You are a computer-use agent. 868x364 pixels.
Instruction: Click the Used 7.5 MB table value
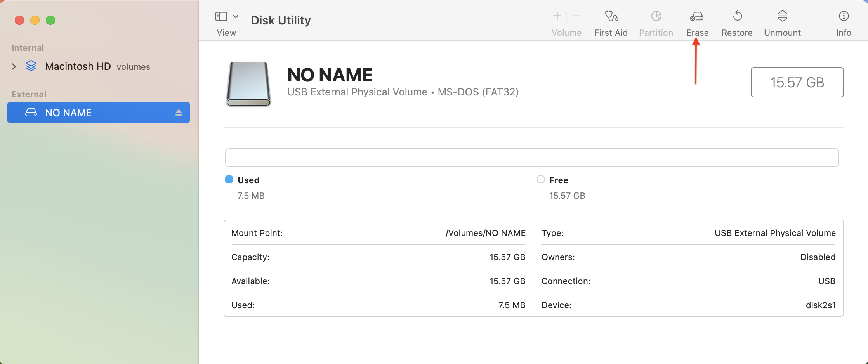point(512,305)
